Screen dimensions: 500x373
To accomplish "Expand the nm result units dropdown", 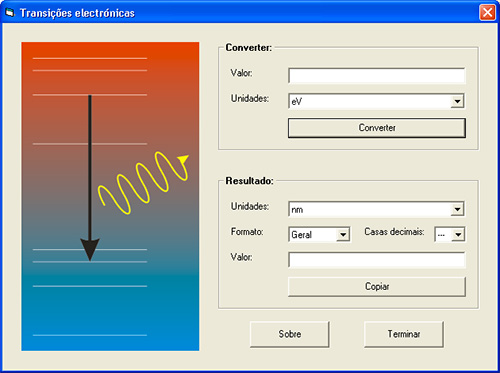I will point(457,209).
